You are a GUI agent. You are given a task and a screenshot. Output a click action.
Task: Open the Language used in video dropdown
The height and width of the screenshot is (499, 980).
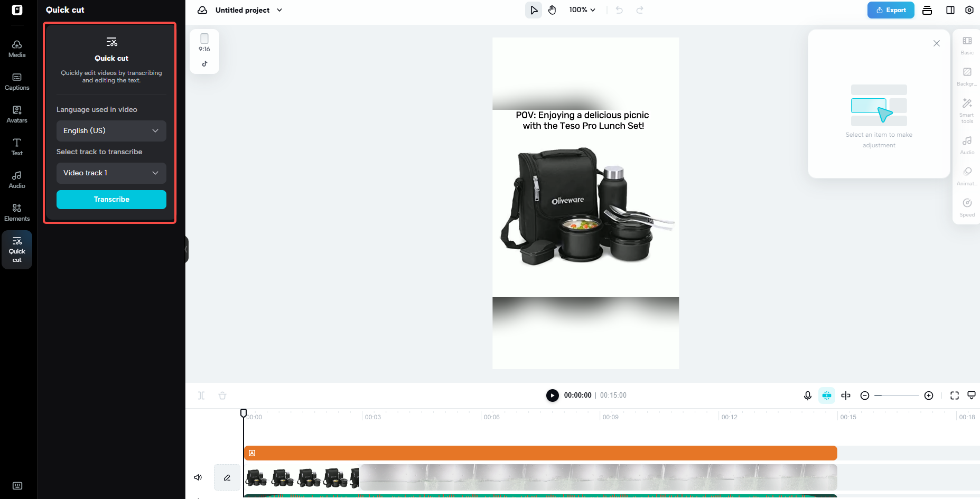[111, 130]
